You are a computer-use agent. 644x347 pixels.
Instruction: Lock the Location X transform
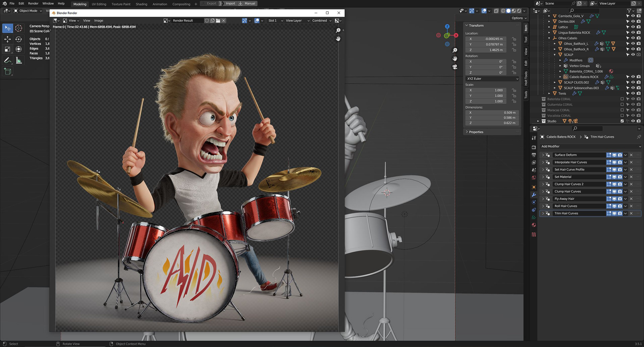tap(514, 39)
